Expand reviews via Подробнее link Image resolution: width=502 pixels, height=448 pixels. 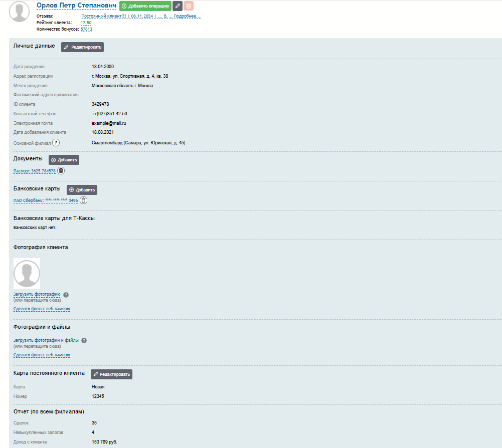187,16
